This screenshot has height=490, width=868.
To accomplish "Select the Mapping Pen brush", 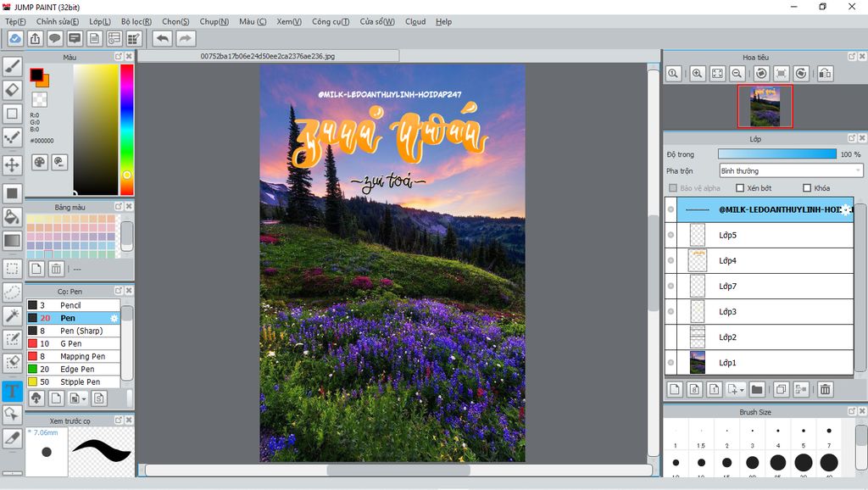I will click(73, 356).
